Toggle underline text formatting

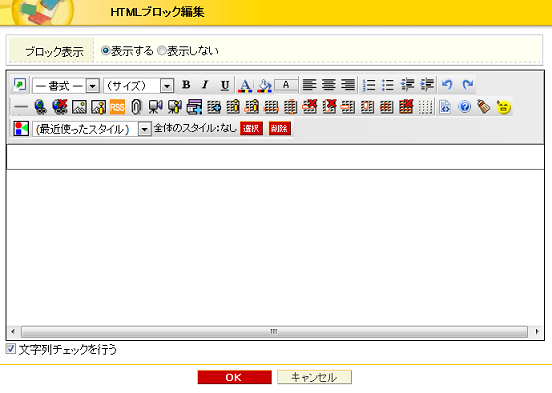225,85
